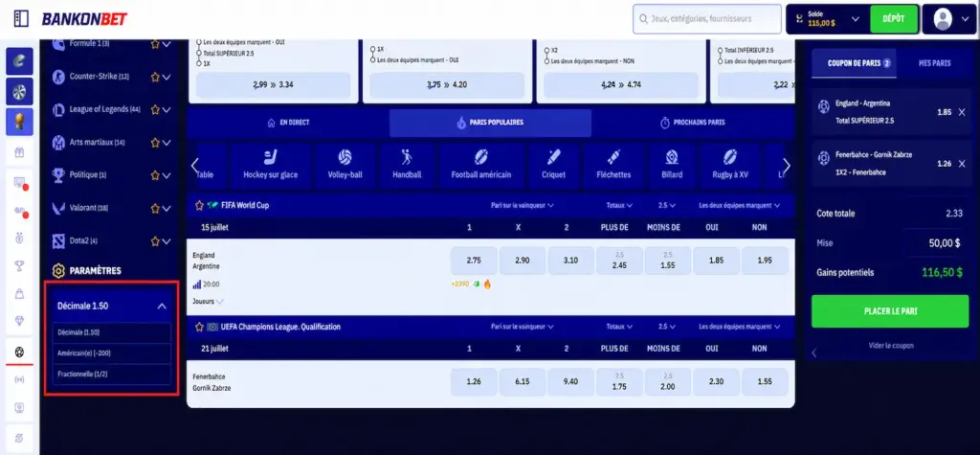Pick England win odds 2.75
Viewport: 980px width, 455px height.
[x=474, y=261]
